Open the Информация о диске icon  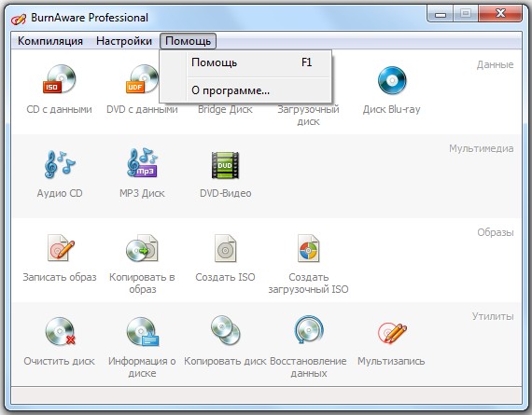click(142, 331)
